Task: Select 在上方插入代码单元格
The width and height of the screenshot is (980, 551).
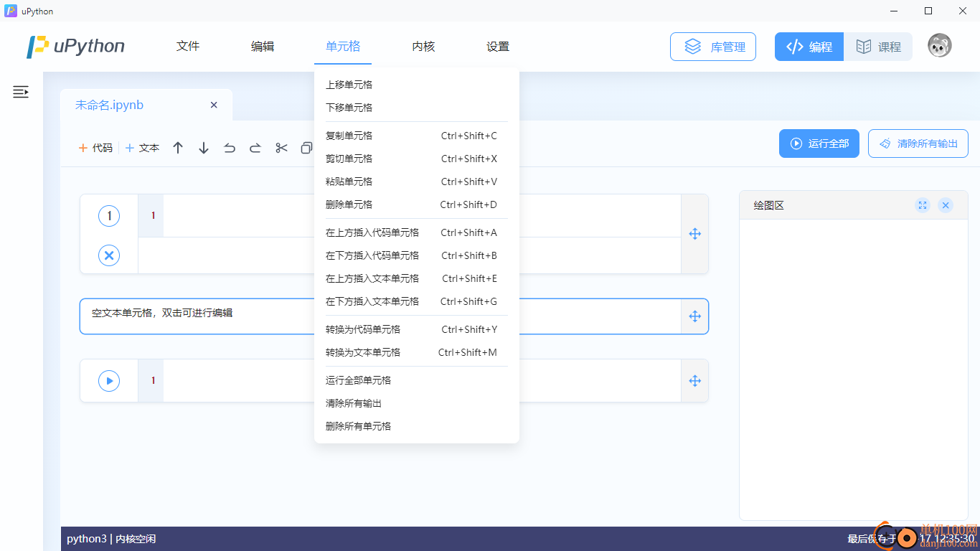Action: click(x=416, y=232)
